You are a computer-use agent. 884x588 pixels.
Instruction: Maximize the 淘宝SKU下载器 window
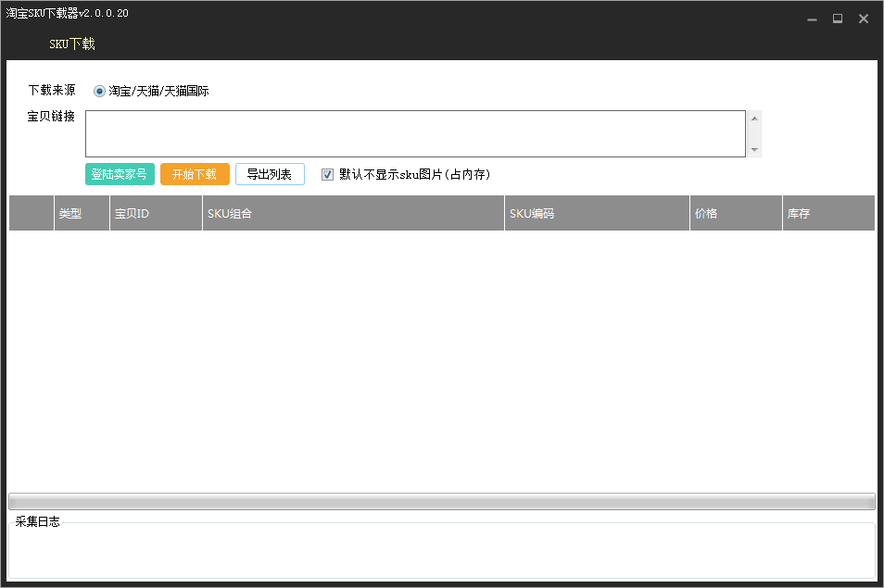coord(838,19)
